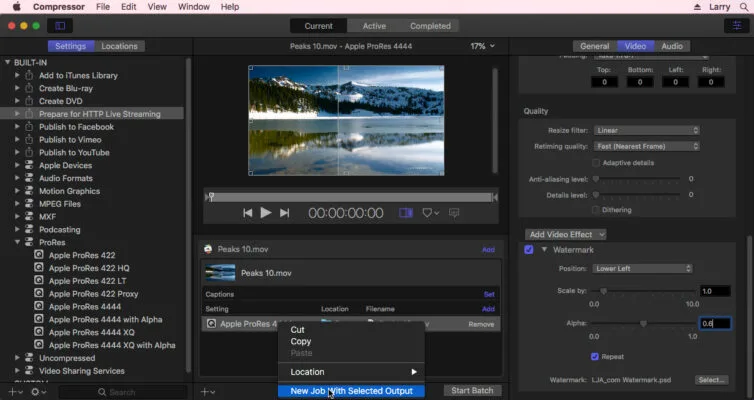Click the gear action menu icon
The height and width of the screenshot is (400, 754).
click(37, 391)
